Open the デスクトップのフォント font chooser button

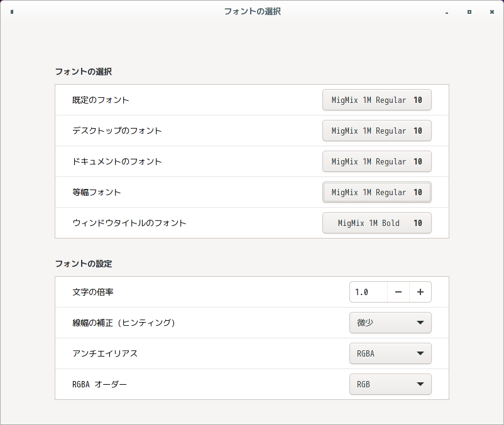376,131
